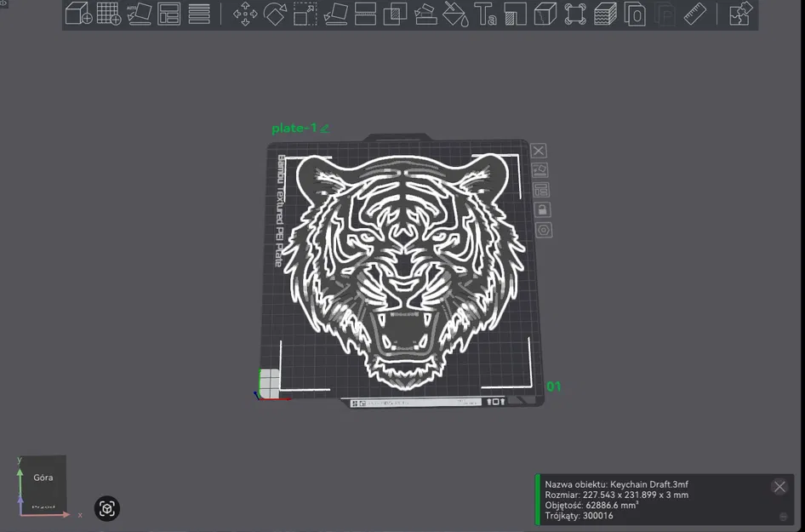Rename plate-1 using the pencil icon

(x=324, y=128)
